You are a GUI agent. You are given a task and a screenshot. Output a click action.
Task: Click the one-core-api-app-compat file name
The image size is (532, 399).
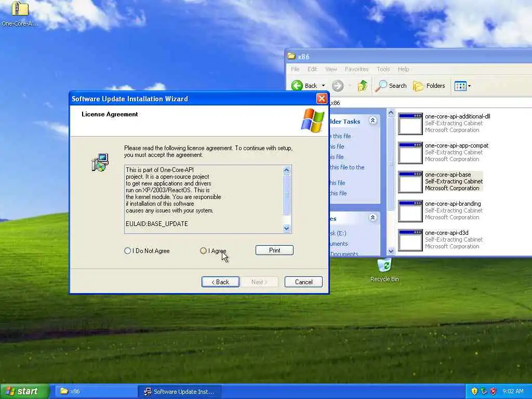pyautogui.click(x=457, y=145)
